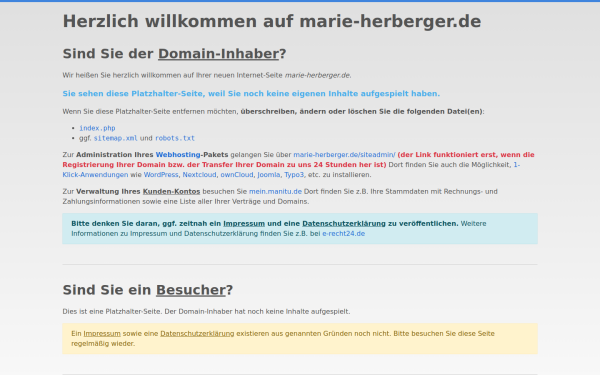Open the 1-Klick-Anwendungen link

click(x=95, y=174)
